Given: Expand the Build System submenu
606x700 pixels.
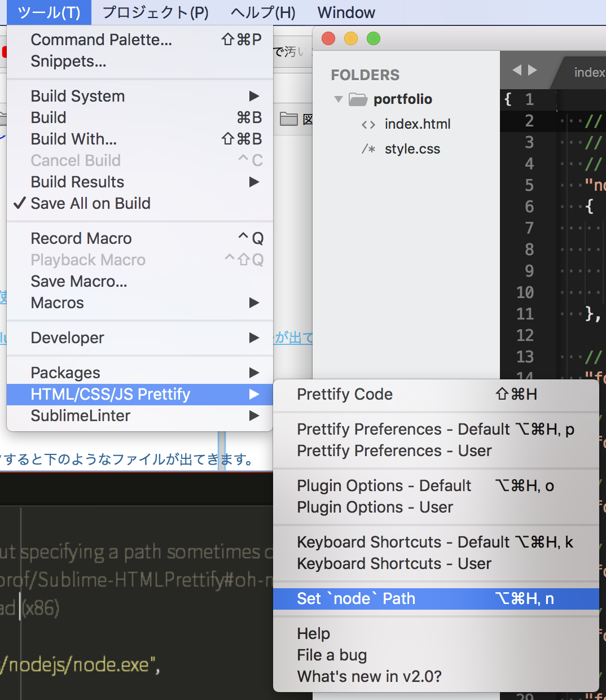Looking at the screenshot, I should coord(77,96).
